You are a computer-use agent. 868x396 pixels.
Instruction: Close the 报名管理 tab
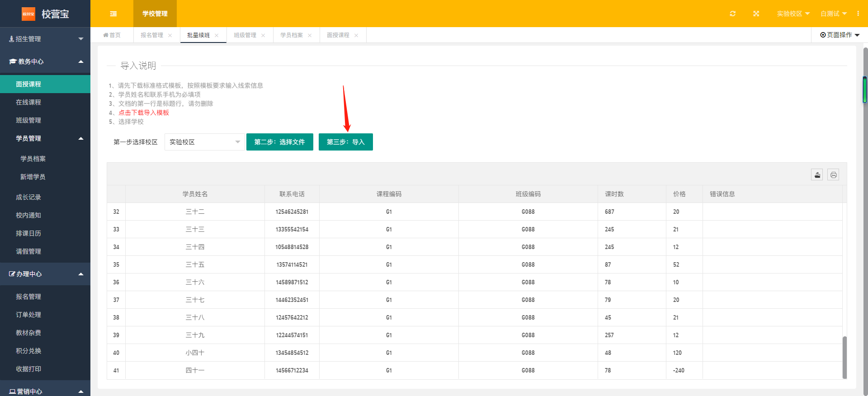(x=170, y=35)
